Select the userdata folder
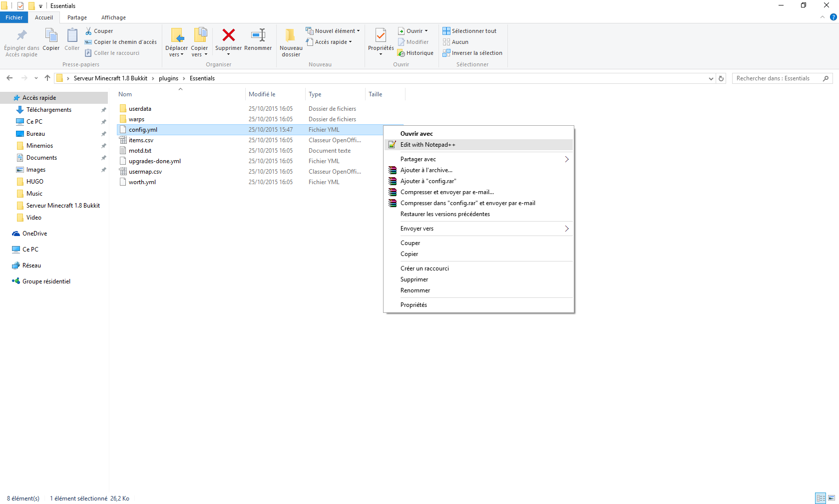This screenshot has width=839, height=504. click(140, 109)
